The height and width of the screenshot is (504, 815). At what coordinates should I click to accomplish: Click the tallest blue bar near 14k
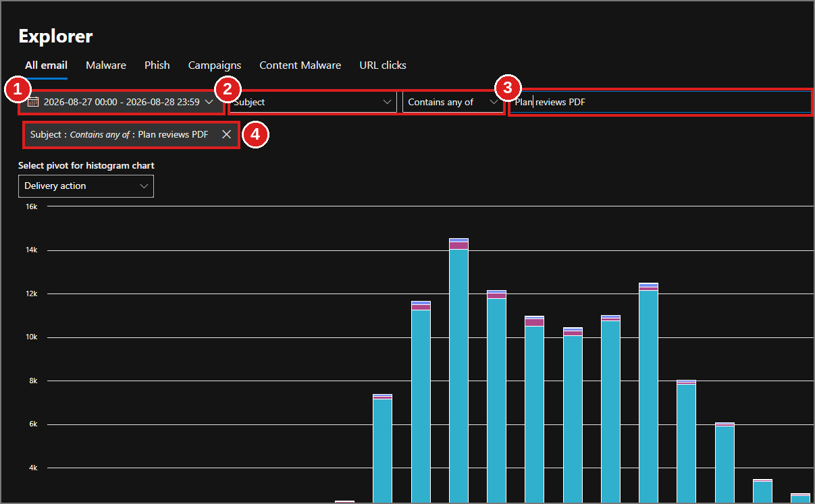pos(459,376)
